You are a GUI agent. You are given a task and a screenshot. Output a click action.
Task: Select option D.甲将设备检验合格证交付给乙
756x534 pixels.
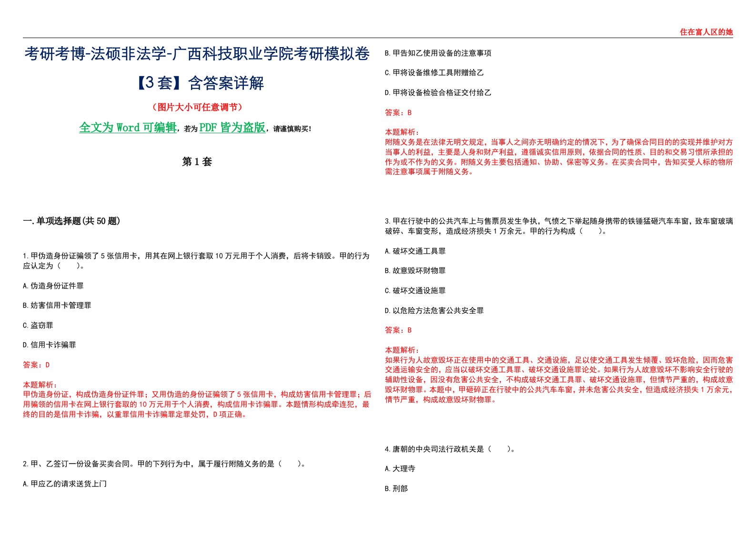438,92
